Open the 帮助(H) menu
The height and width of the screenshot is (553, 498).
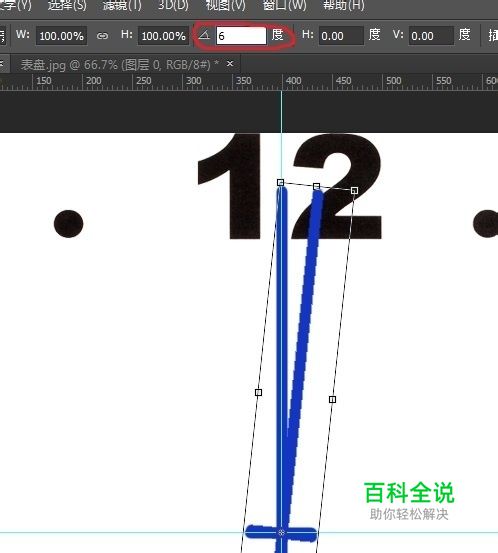pos(344,5)
